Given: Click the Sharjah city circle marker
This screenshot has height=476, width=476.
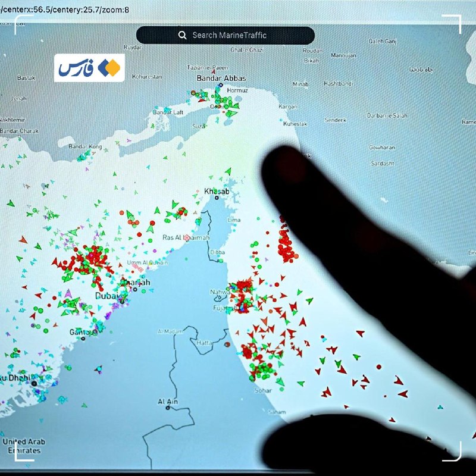Looking at the screenshot, I should pos(135,289).
